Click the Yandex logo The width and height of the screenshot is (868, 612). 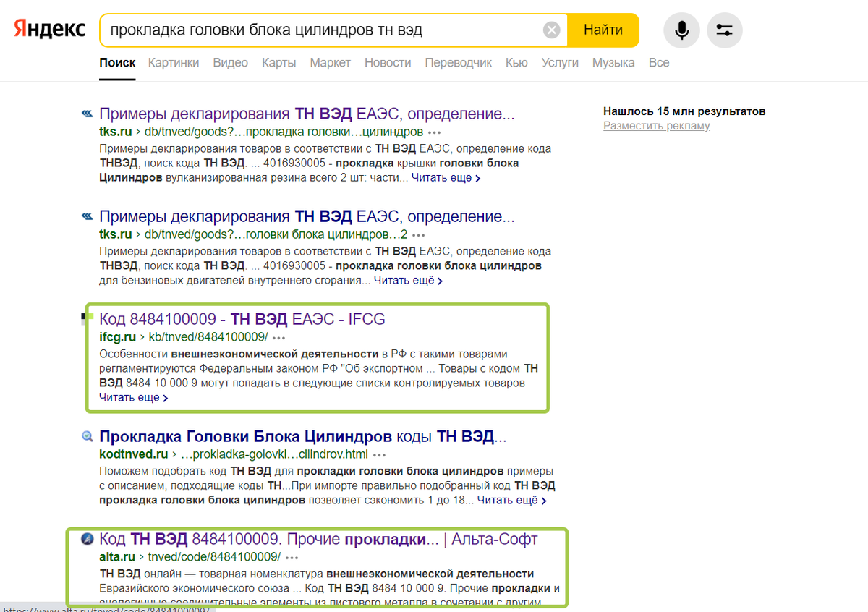pyautogui.click(x=49, y=30)
